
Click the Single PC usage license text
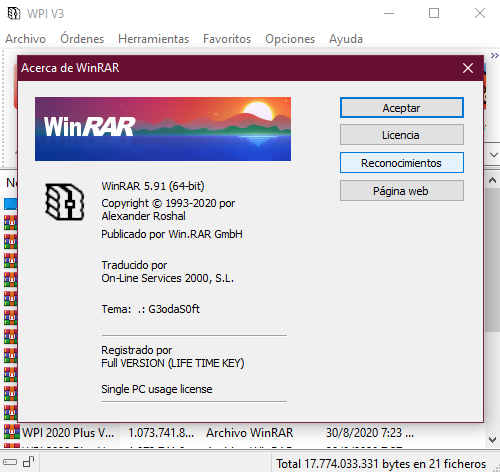coord(157,389)
